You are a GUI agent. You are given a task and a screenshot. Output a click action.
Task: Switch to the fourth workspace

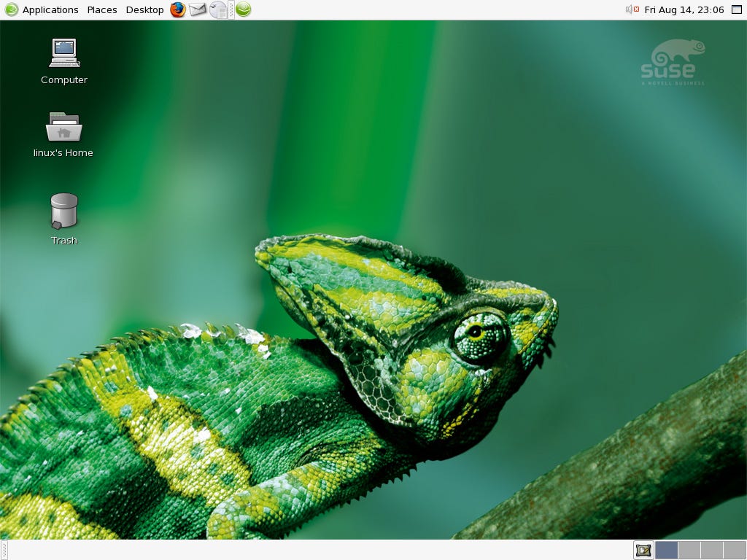click(735, 551)
